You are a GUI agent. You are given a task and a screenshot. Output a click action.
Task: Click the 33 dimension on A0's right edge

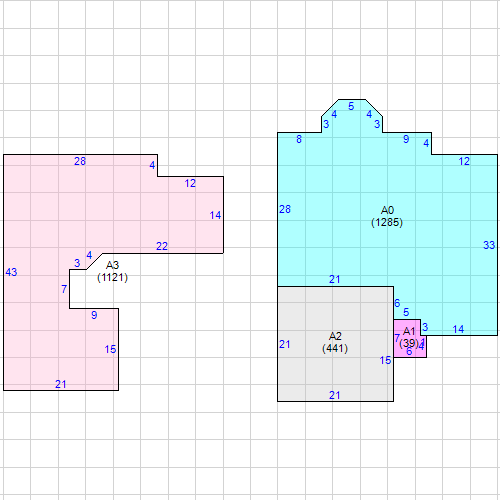[489, 245]
